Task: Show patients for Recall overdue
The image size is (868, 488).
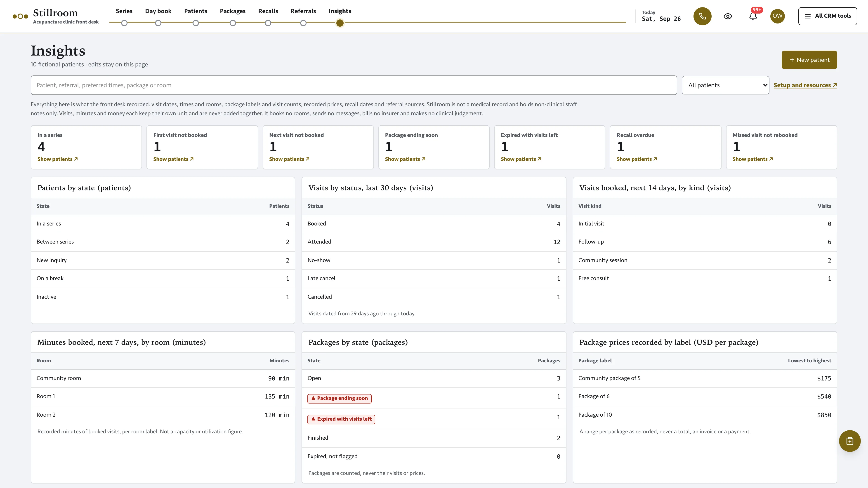Action: [637, 159]
